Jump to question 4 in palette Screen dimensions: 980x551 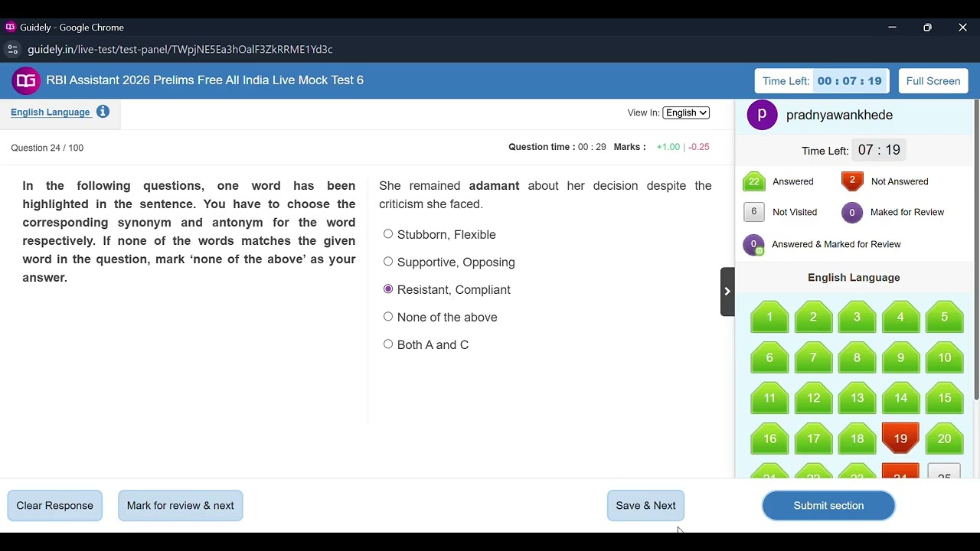tap(900, 317)
